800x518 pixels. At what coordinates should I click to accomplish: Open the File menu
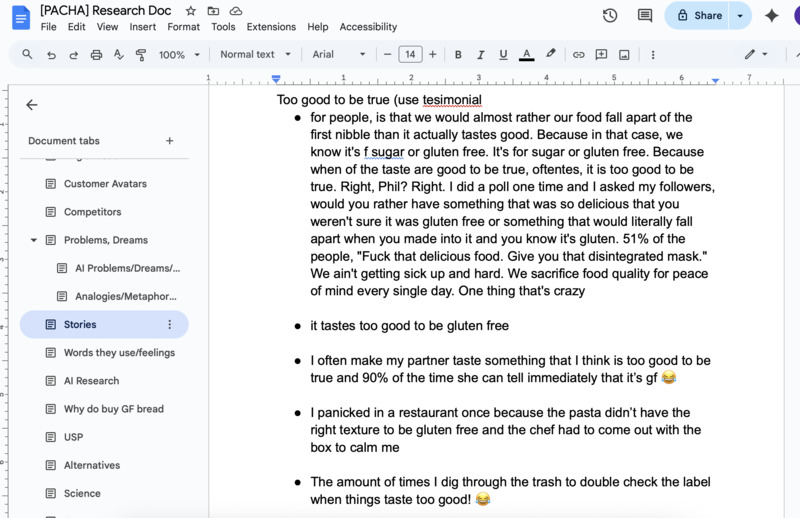point(48,27)
